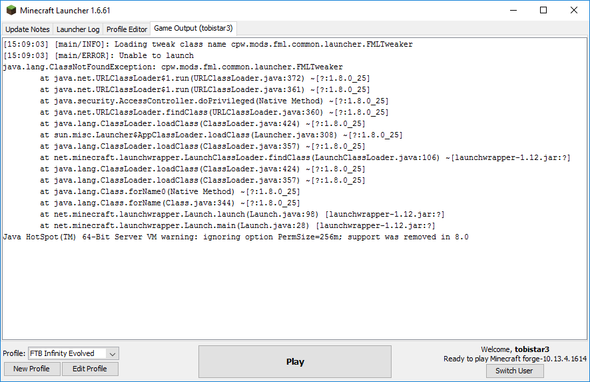Image resolution: width=590 pixels, height=382 pixels.
Task: Switch to the Update Notes tab
Action: [x=27, y=29]
